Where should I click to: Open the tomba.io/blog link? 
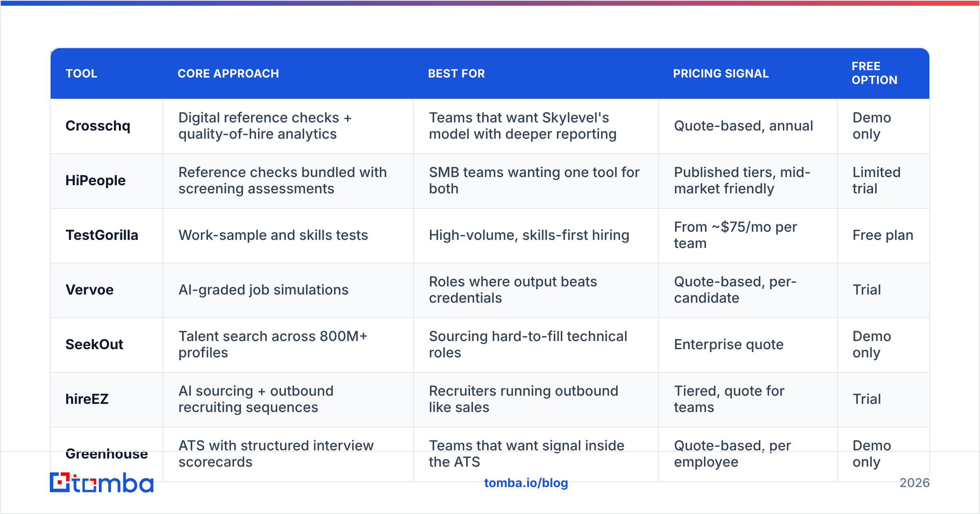526,483
